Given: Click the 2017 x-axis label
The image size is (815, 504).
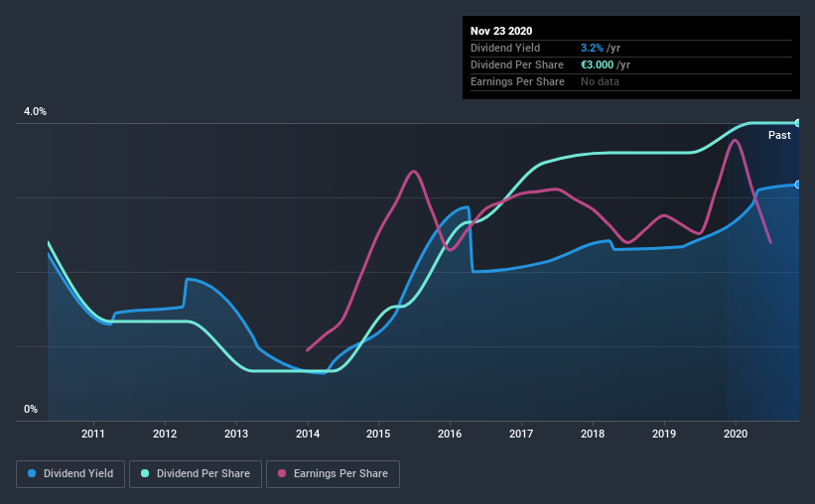Looking at the screenshot, I should (x=521, y=434).
